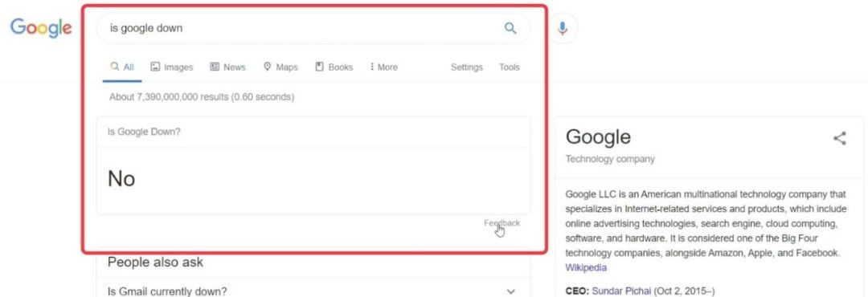Open the More search options dropdown
868x297 pixels.
[x=383, y=67]
